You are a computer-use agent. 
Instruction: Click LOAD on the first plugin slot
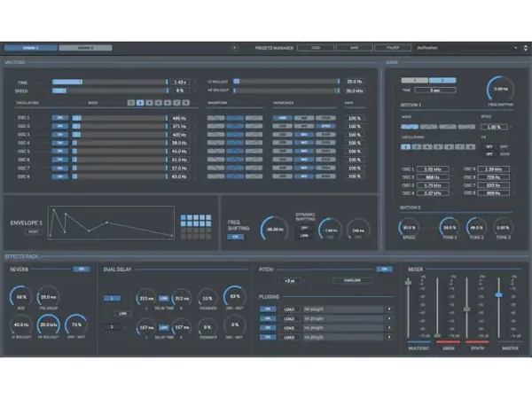click(289, 309)
